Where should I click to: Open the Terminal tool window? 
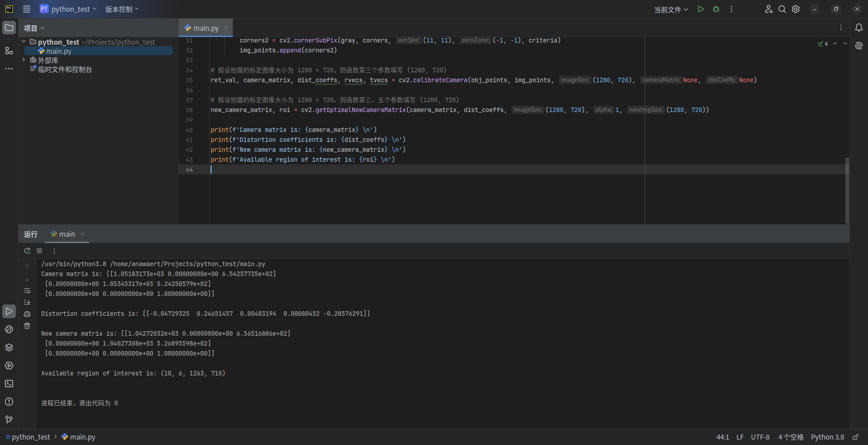pyautogui.click(x=9, y=384)
